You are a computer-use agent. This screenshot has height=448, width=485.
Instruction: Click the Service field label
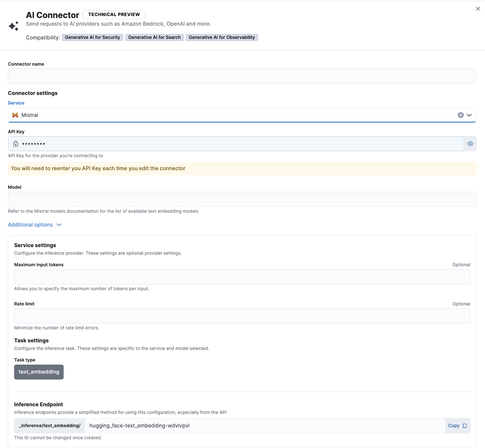[x=16, y=103]
